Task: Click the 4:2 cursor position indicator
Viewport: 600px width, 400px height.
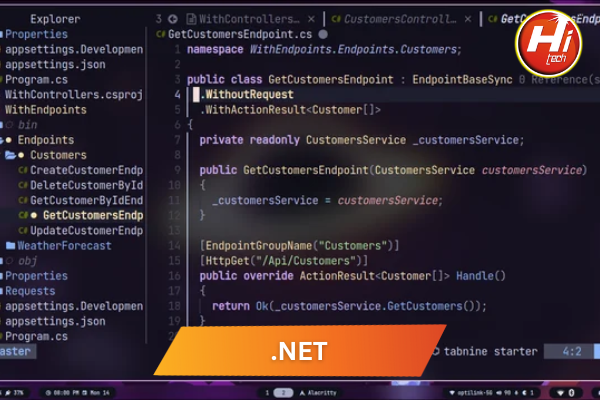Action: click(x=573, y=351)
